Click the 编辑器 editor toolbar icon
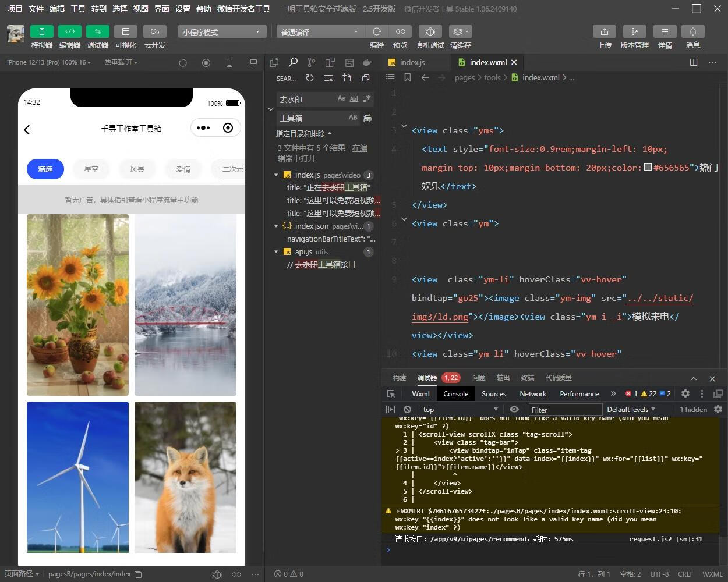 click(x=69, y=31)
